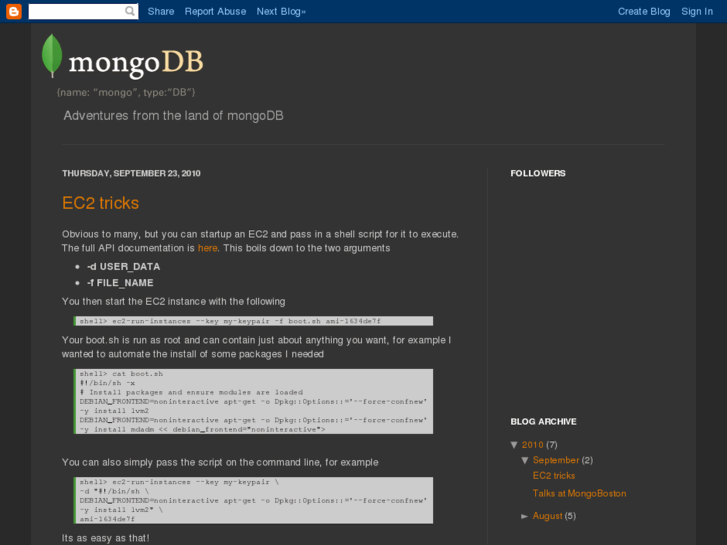Open Talks at MongoBoston archive link
This screenshot has height=545, width=727.
579,494
